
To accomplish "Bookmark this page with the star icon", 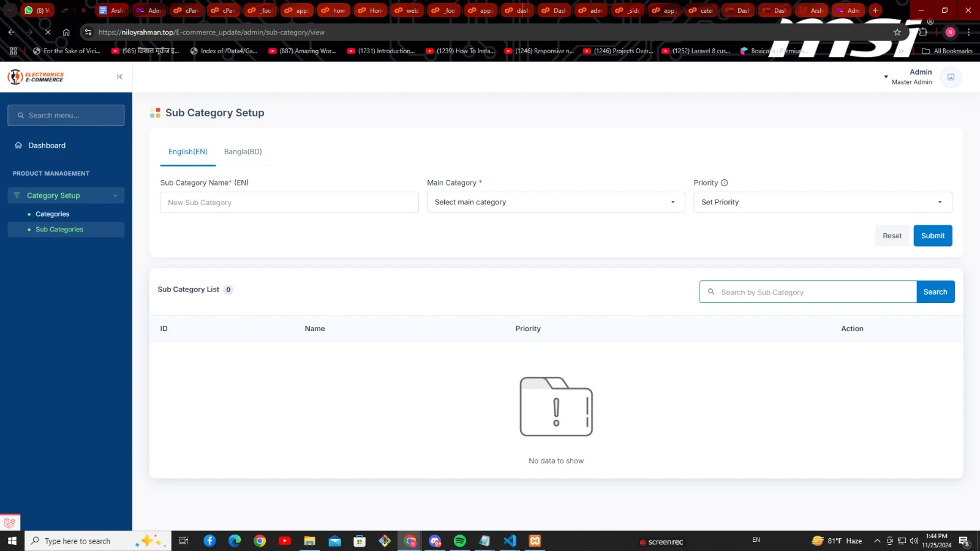I will pyautogui.click(x=897, y=32).
